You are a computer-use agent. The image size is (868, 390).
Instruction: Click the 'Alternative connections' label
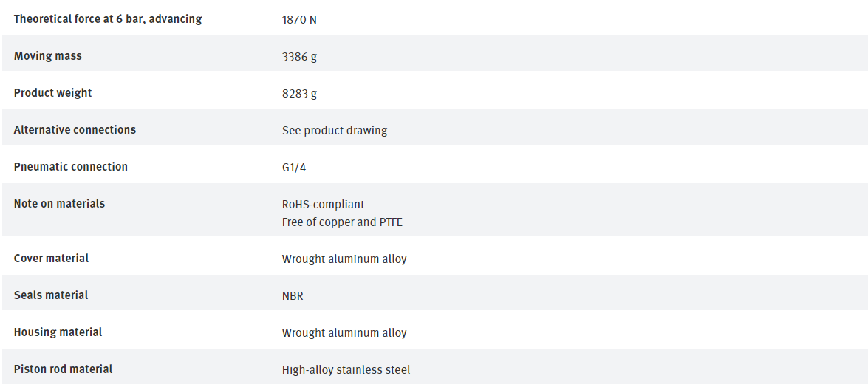75,130
